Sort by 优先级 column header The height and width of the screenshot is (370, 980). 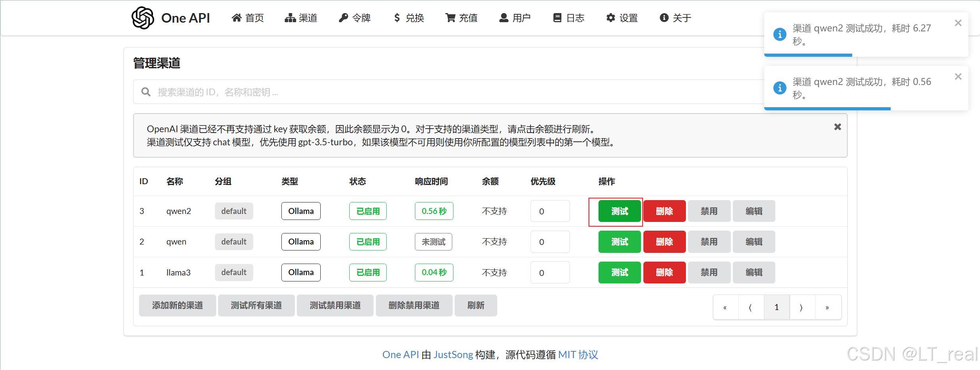(543, 181)
